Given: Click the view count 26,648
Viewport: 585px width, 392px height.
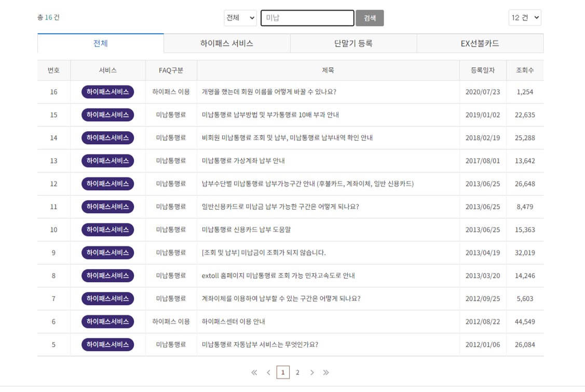Looking at the screenshot, I should coord(525,184).
